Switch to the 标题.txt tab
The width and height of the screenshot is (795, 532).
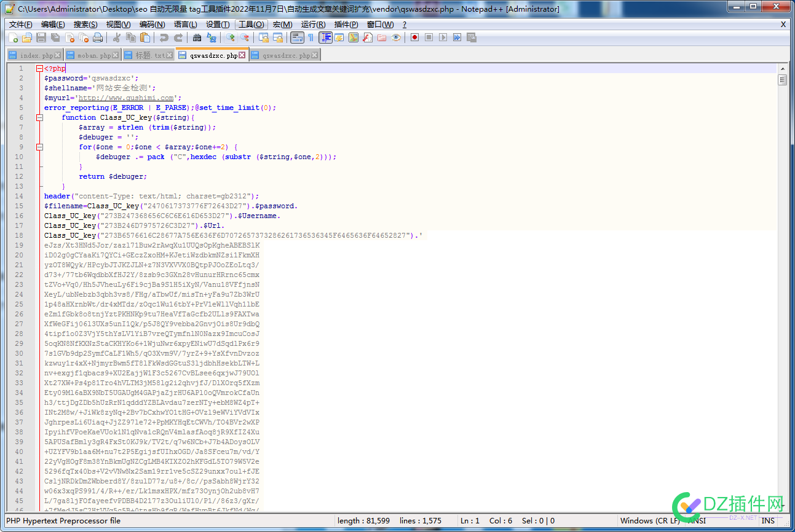(x=148, y=55)
